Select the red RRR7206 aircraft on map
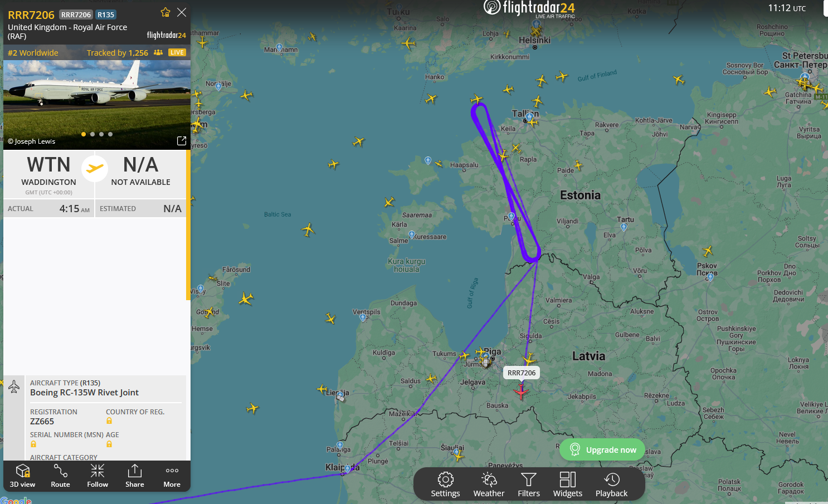Image resolution: width=828 pixels, height=504 pixels. pyautogui.click(x=521, y=392)
